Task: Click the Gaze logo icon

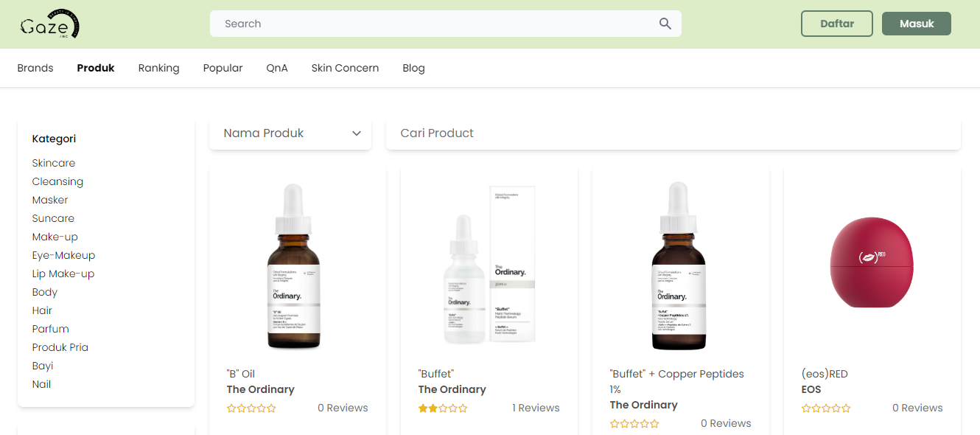Action: point(49,25)
